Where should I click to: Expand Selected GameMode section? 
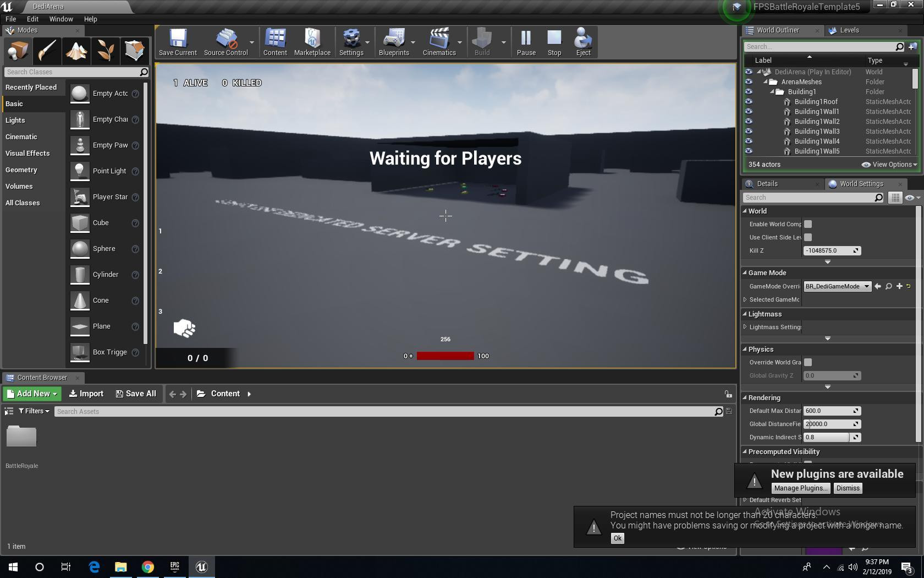[x=745, y=299]
